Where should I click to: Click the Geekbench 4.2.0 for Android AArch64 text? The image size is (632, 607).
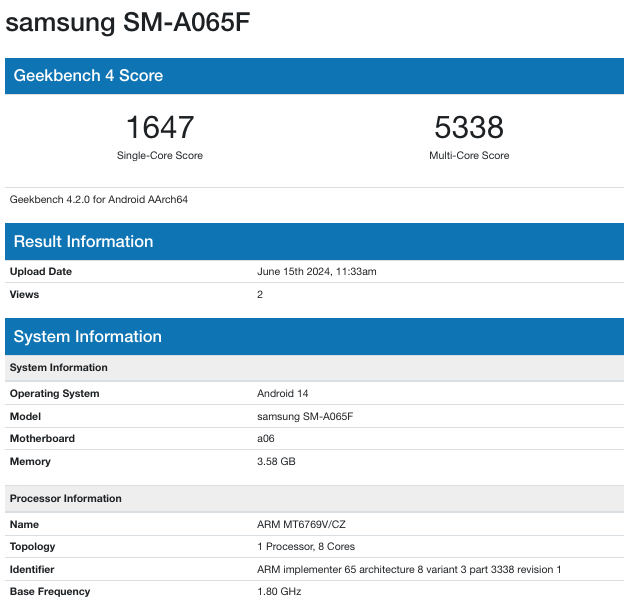[x=99, y=199]
